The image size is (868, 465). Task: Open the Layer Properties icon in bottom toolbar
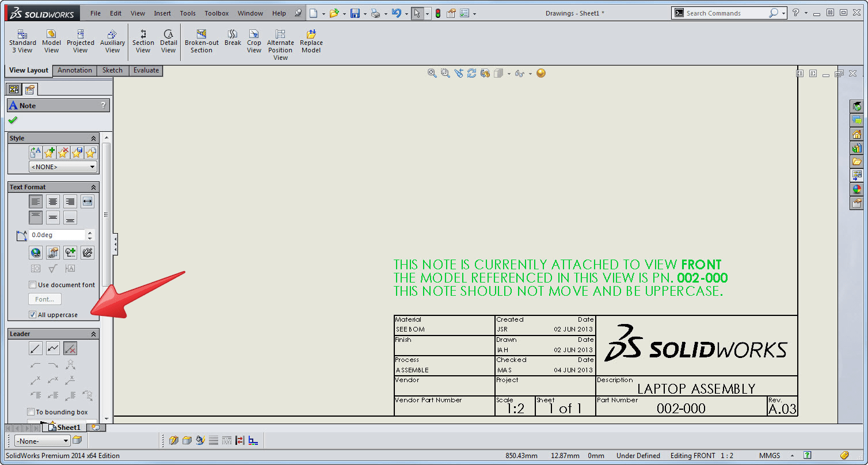click(77, 440)
